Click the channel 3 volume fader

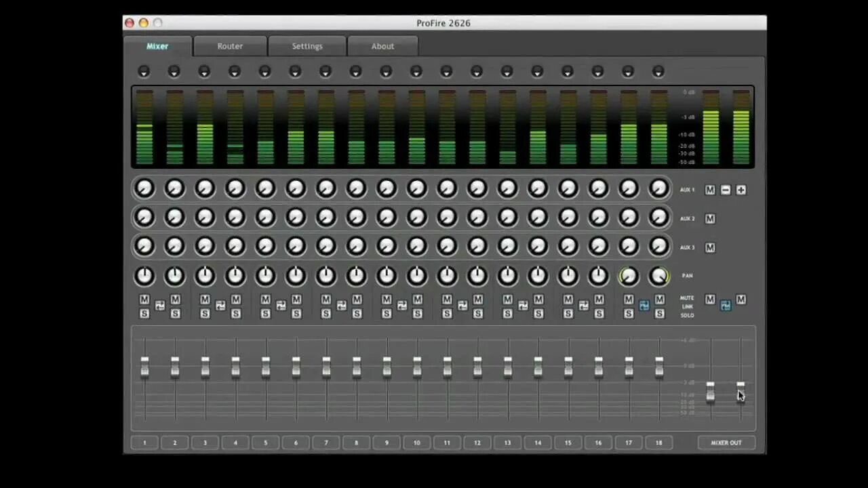pyautogui.click(x=205, y=366)
